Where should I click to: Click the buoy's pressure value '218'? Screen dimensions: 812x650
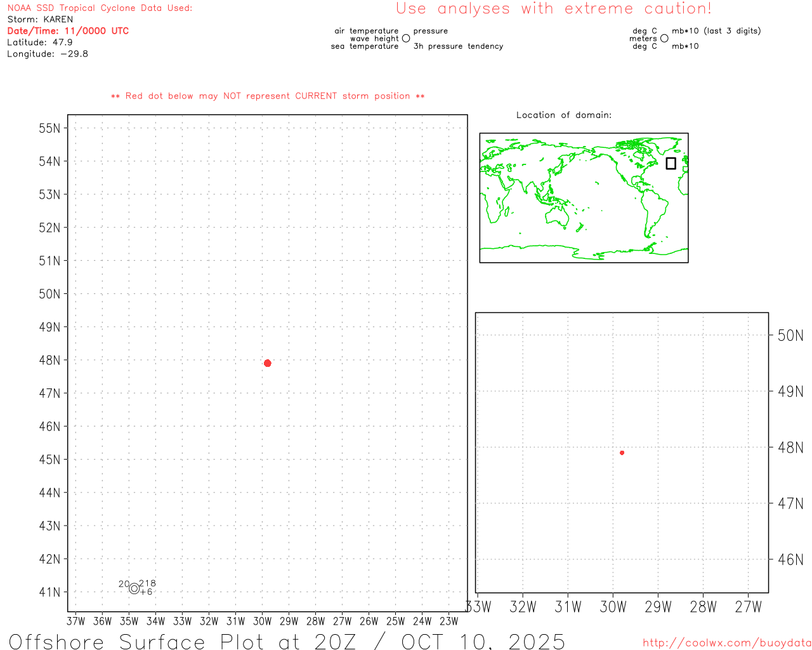[147, 583]
